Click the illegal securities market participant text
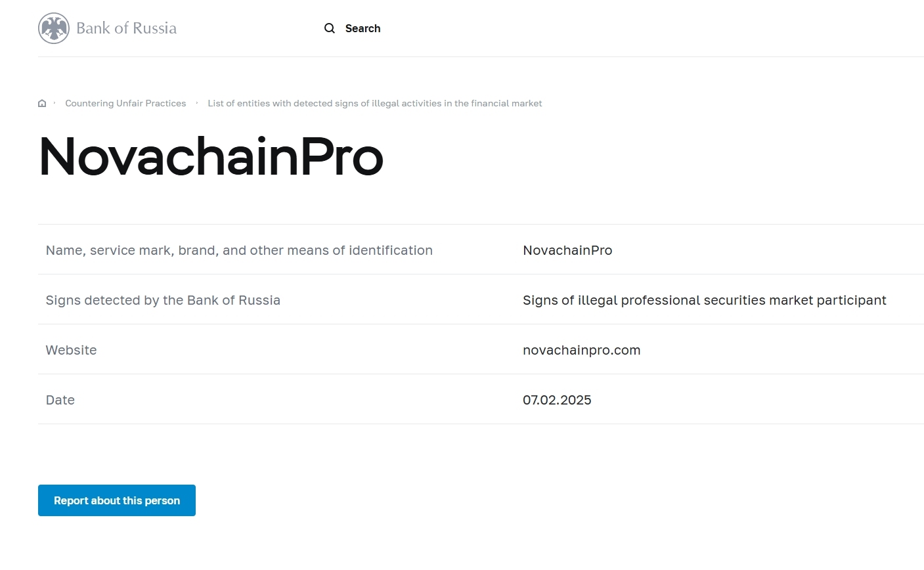 pos(704,300)
